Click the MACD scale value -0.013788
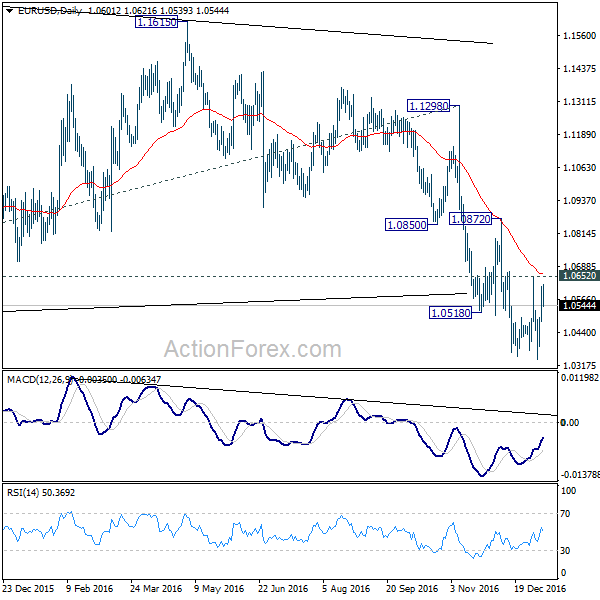Viewport: 600px width, 600px height. [x=580, y=474]
